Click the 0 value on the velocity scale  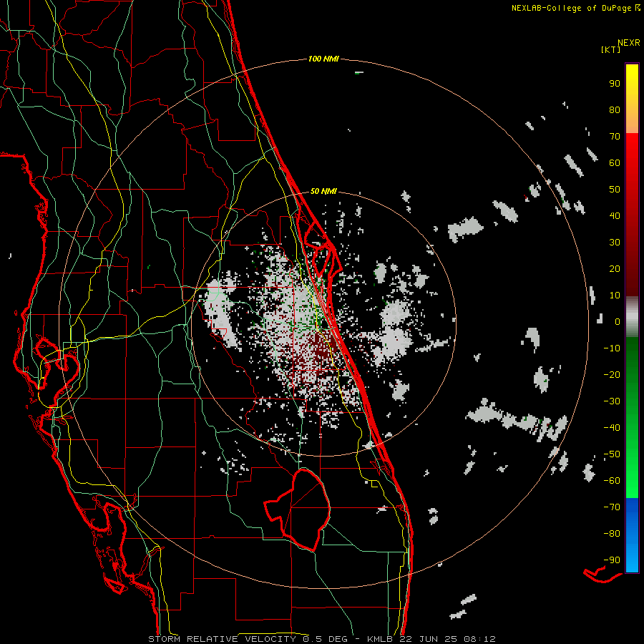click(618, 321)
